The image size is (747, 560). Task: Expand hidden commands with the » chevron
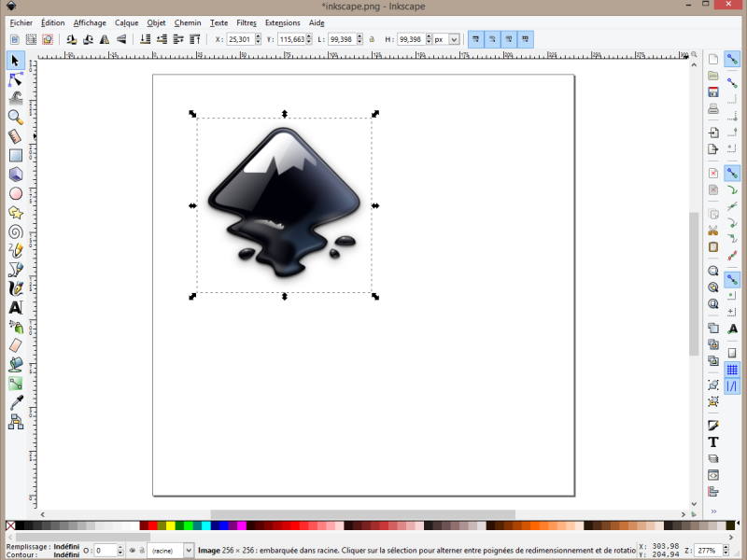click(x=713, y=511)
